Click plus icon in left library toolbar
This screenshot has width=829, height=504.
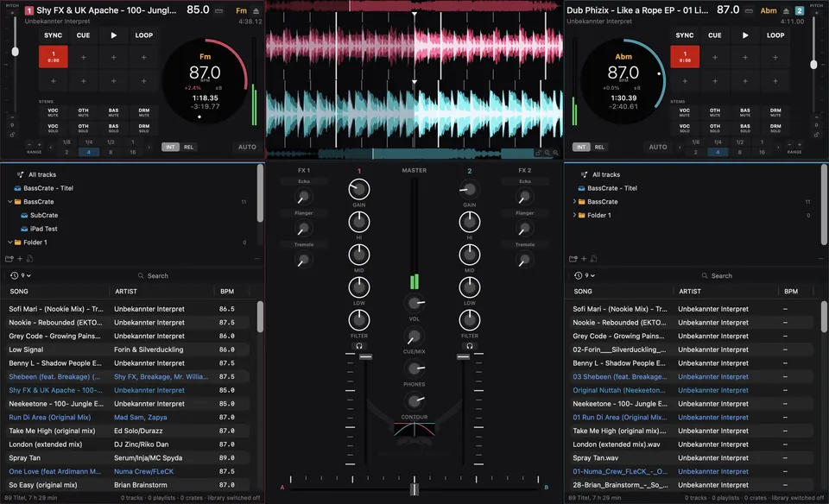click(x=20, y=259)
